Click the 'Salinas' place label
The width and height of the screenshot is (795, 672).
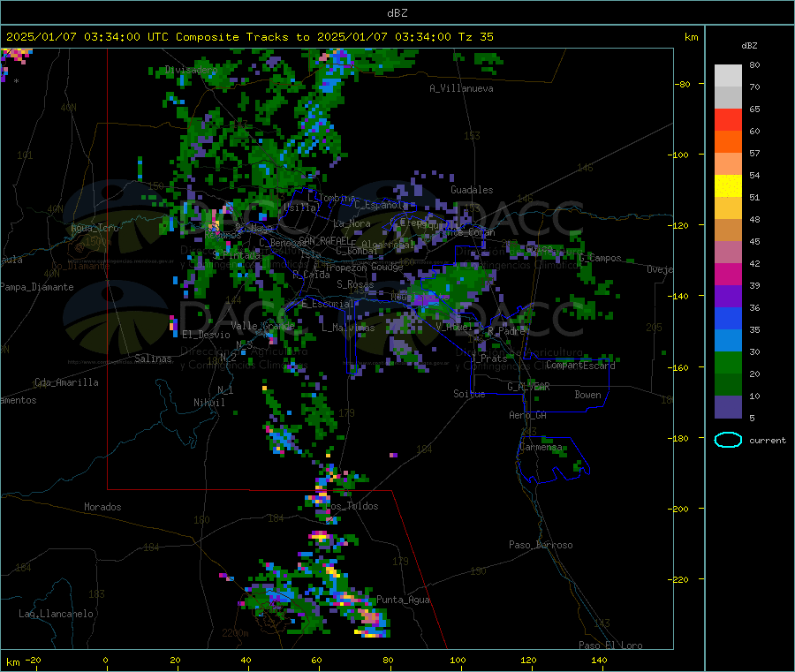(x=153, y=359)
